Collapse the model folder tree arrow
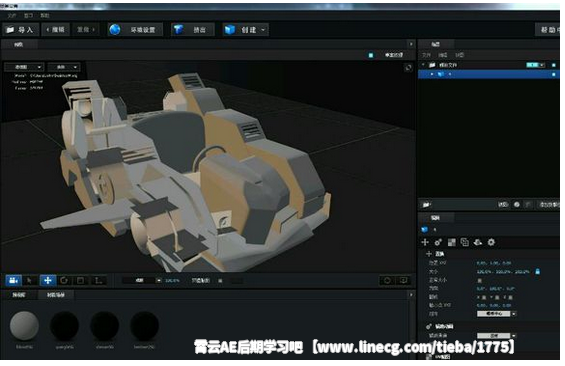The height and width of the screenshot is (366, 565). pos(423,65)
